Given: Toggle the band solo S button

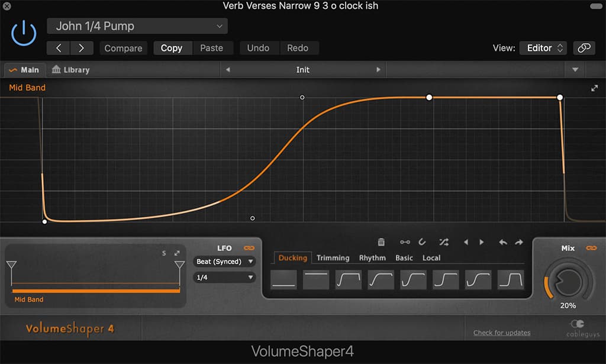Looking at the screenshot, I should tap(164, 253).
